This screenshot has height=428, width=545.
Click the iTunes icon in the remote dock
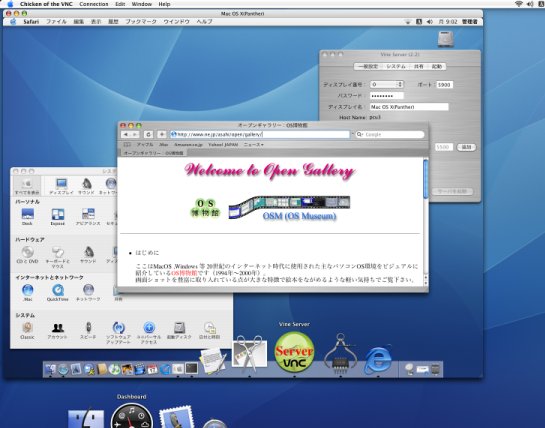(114, 369)
